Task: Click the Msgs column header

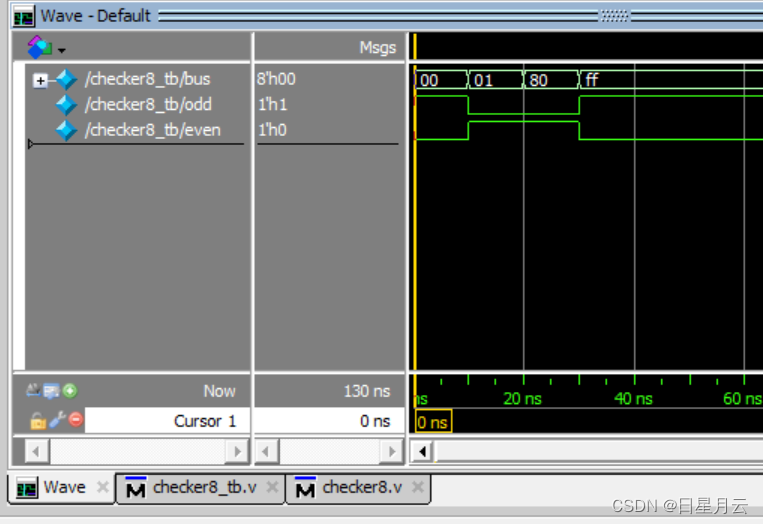Action: point(377,48)
